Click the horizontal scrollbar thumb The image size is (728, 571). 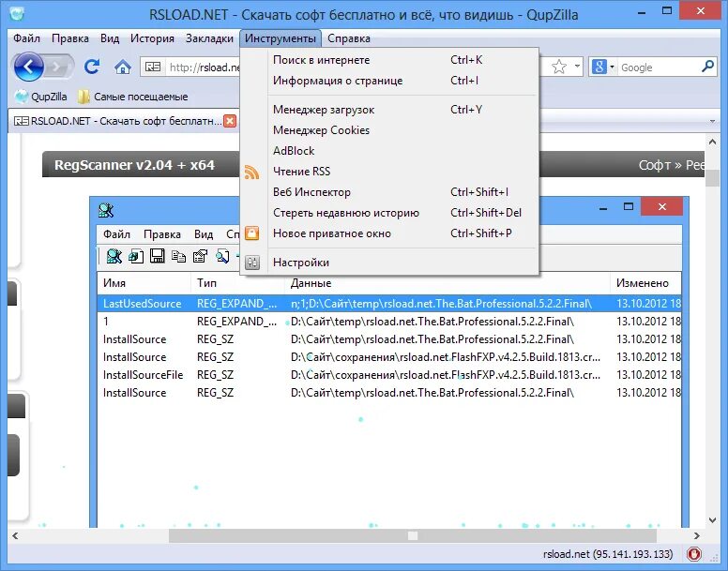point(413,535)
